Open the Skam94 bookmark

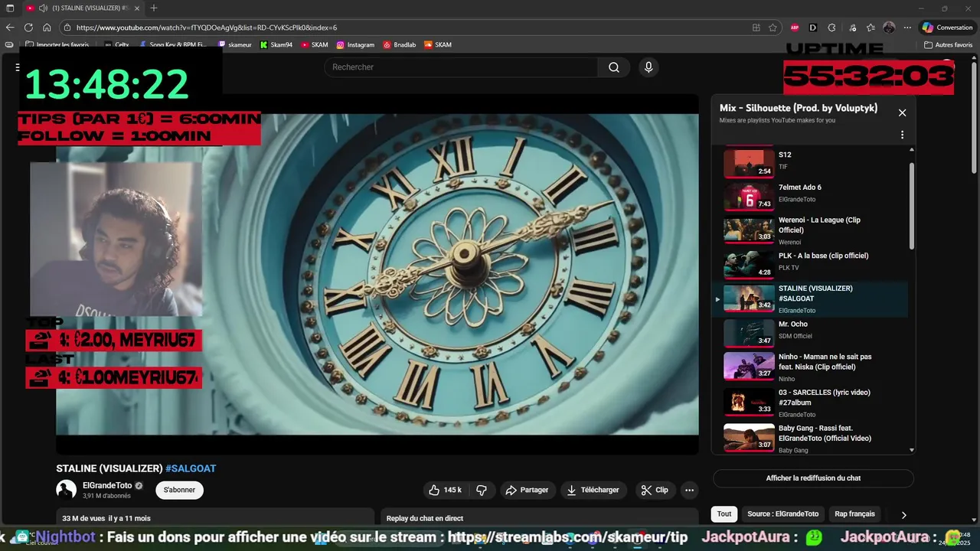click(x=276, y=45)
